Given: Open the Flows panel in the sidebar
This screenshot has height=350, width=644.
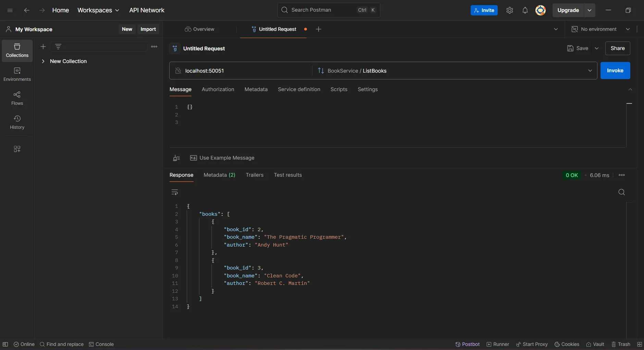Looking at the screenshot, I should coord(17,99).
